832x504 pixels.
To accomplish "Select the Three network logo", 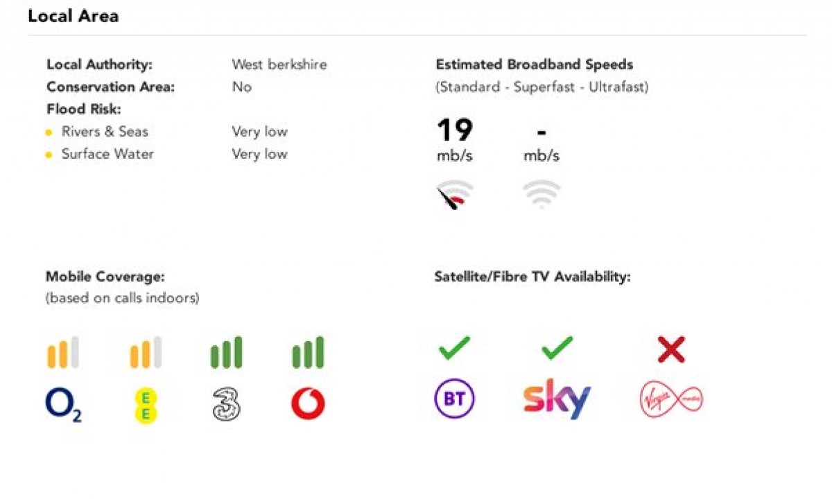I will (x=226, y=405).
